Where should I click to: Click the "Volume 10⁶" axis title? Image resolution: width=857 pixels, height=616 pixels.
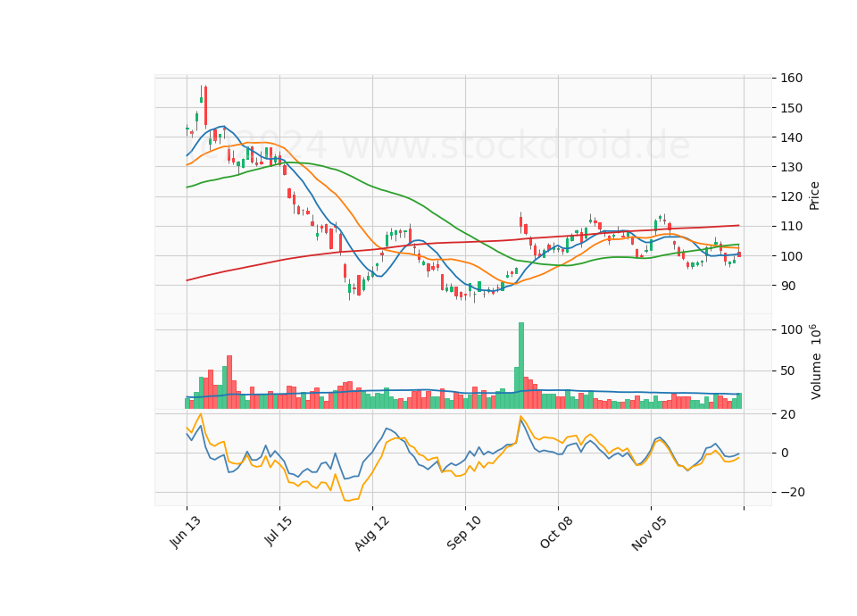[x=815, y=362]
